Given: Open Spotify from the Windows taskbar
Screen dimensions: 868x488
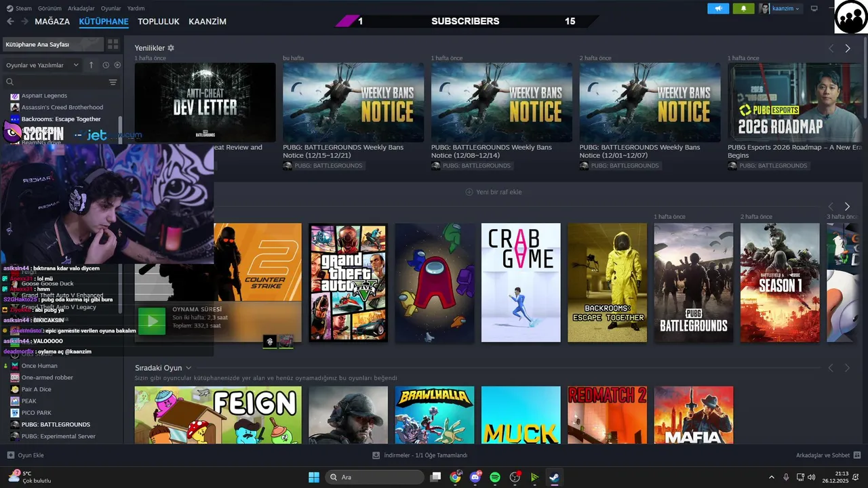Looking at the screenshot, I should coord(495,477).
